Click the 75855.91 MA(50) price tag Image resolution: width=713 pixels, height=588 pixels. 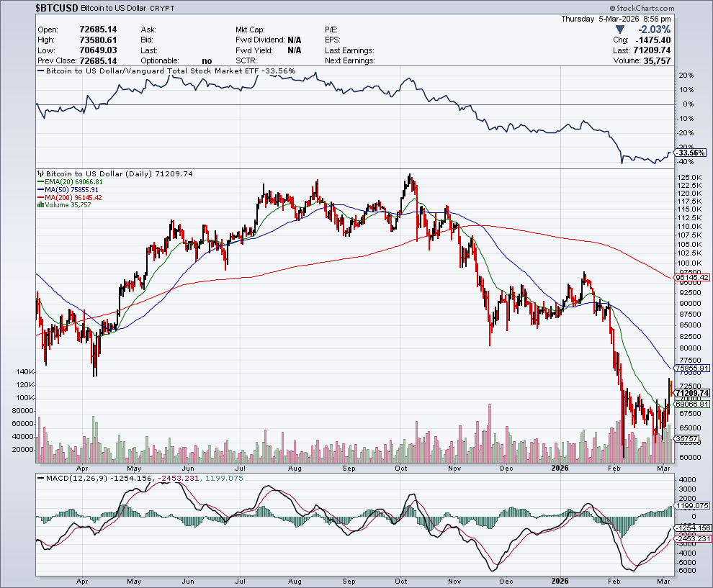pyautogui.click(x=693, y=367)
